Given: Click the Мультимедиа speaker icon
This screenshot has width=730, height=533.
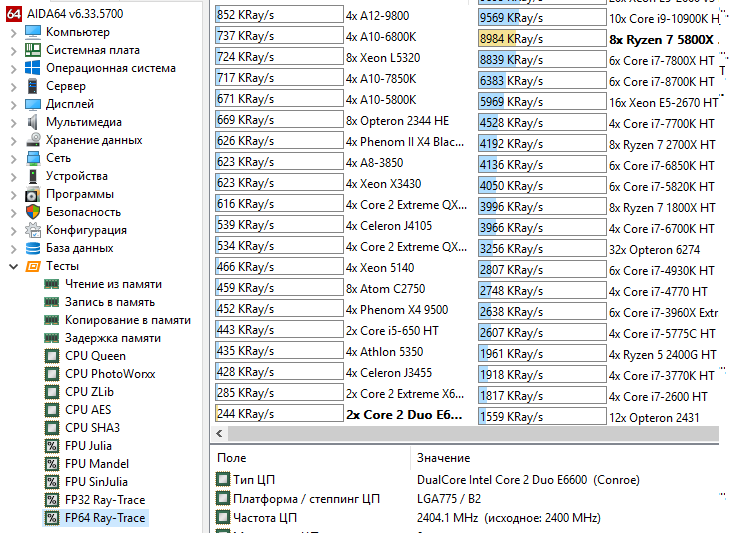Looking at the screenshot, I should [x=33, y=122].
